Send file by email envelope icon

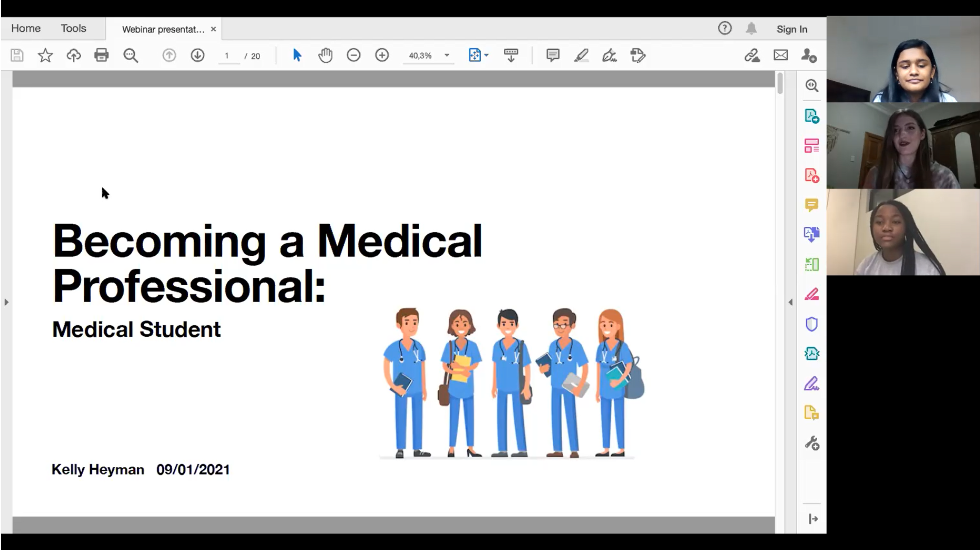point(781,55)
